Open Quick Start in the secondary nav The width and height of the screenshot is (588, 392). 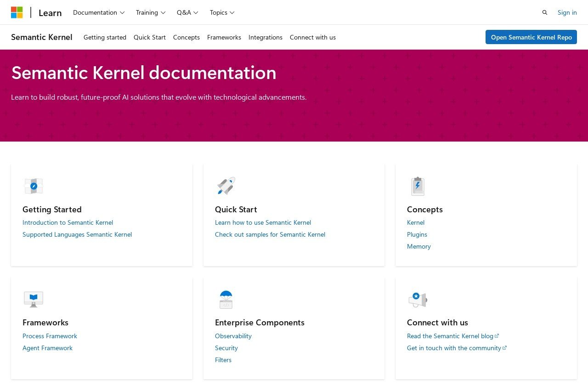coord(150,37)
